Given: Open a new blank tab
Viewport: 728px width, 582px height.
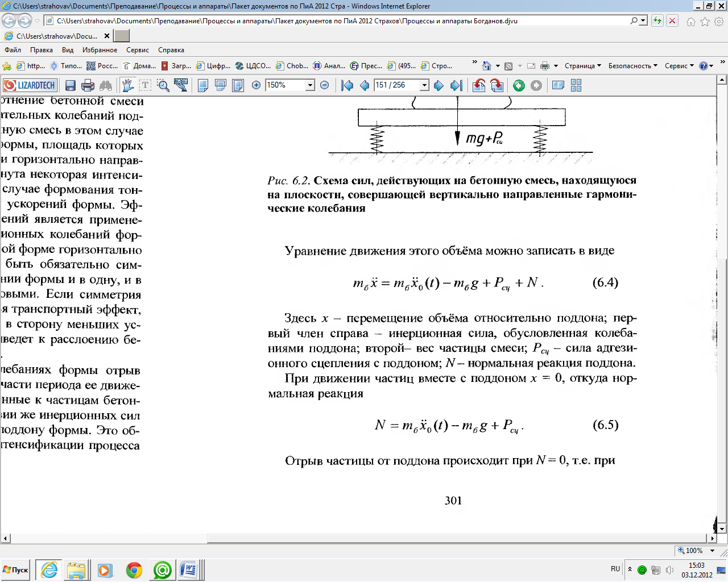Looking at the screenshot, I should [122, 36].
